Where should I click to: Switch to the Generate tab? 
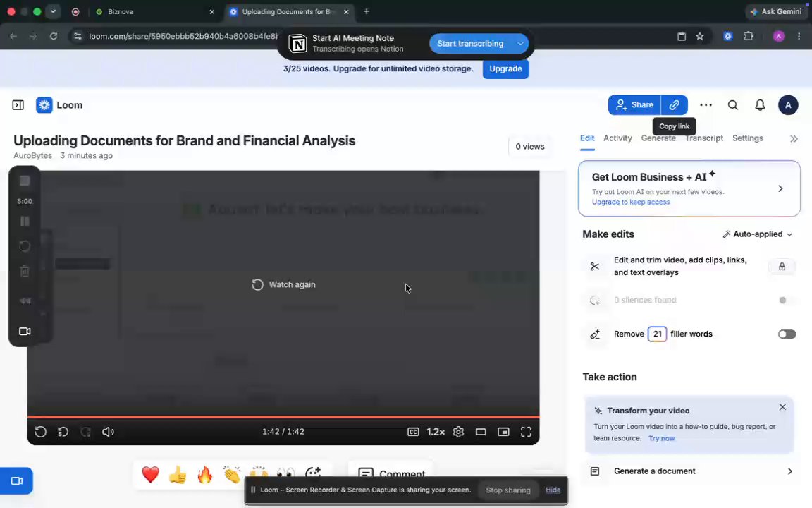pyautogui.click(x=658, y=138)
